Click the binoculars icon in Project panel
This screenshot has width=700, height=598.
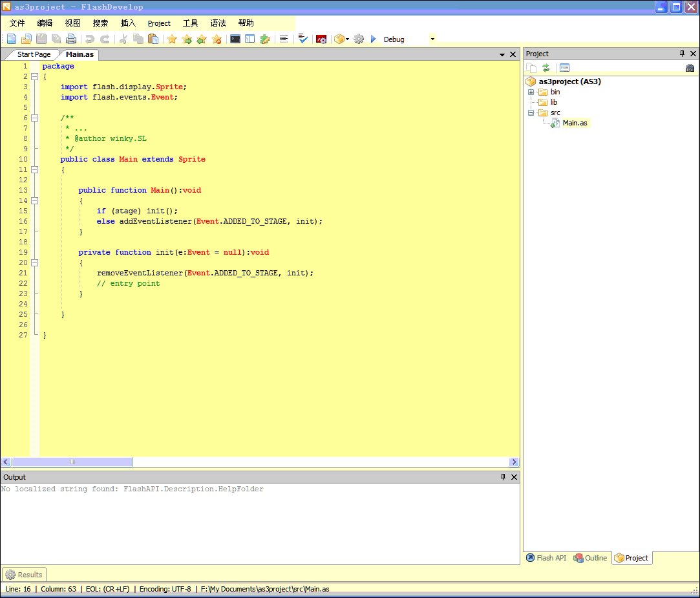(x=690, y=68)
